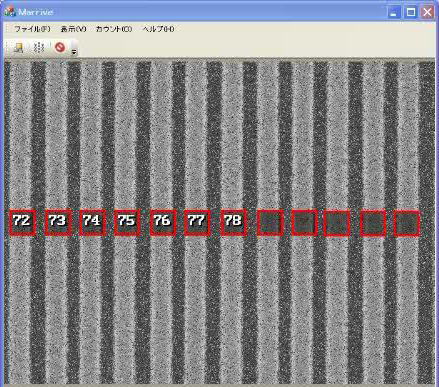The height and width of the screenshot is (387, 439).
Task: Select the red box labeled 73
Action: point(58,223)
